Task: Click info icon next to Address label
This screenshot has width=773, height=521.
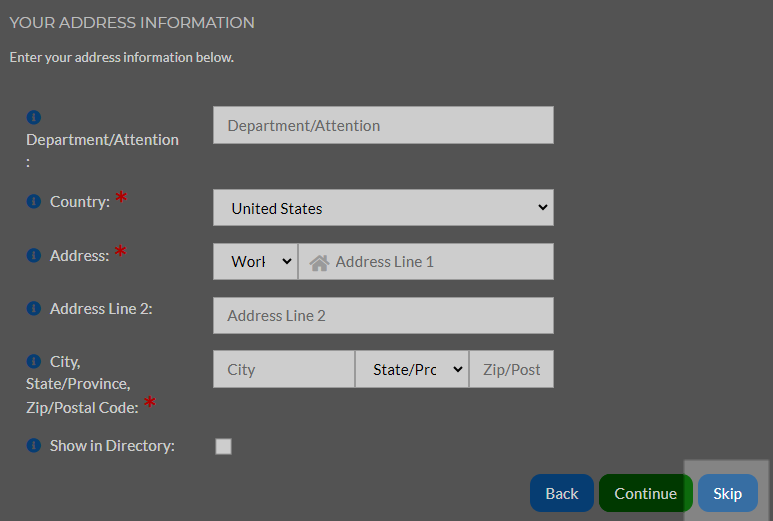Action: [x=34, y=255]
